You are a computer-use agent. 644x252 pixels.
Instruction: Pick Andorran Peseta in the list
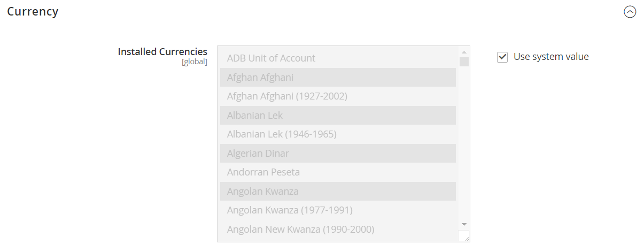pos(338,172)
